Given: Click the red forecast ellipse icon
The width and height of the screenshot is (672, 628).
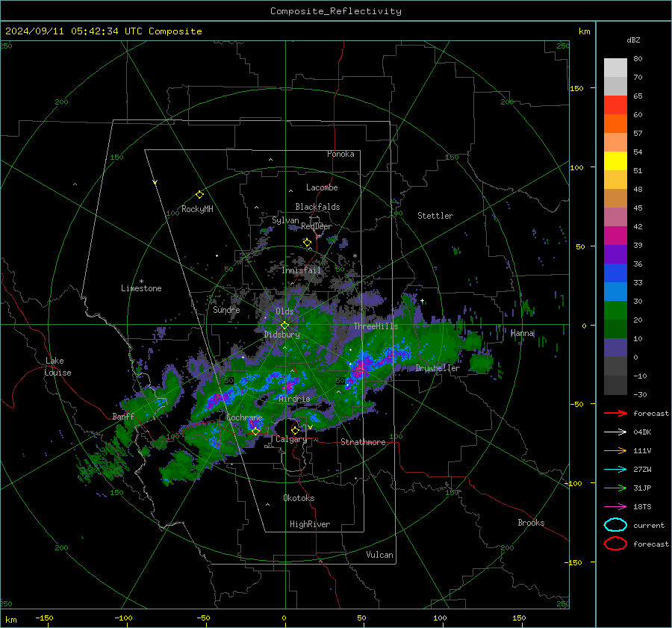Looking at the screenshot, I should click(x=615, y=544).
